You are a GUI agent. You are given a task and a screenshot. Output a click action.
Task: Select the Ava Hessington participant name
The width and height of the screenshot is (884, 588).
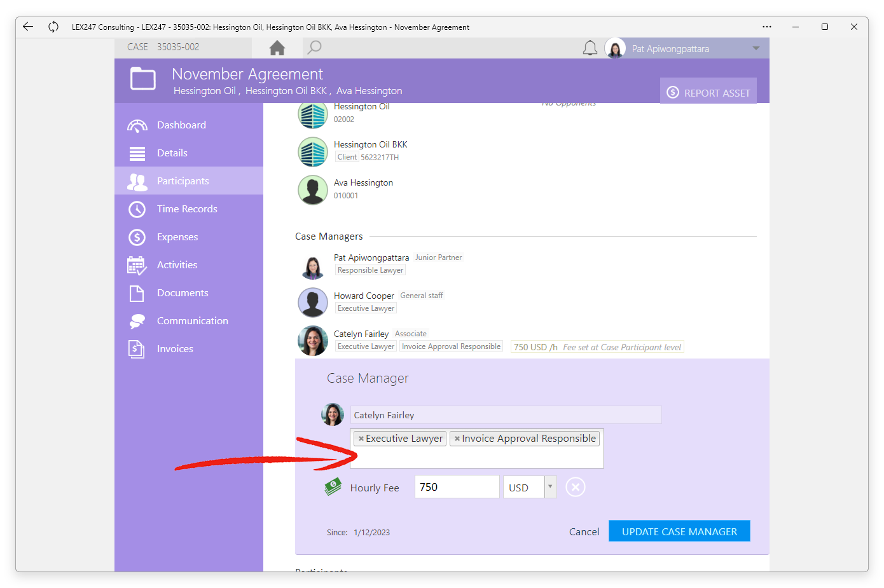click(x=363, y=182)
